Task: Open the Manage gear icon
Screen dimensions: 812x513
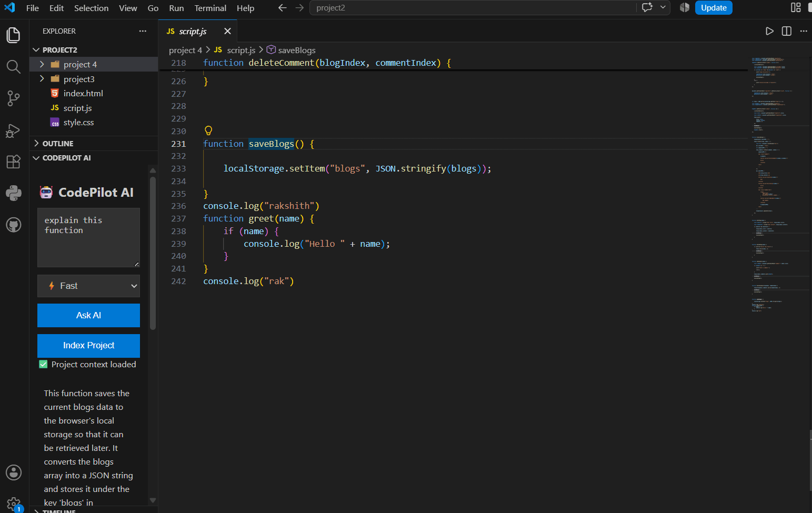Action: pos(13,504)
